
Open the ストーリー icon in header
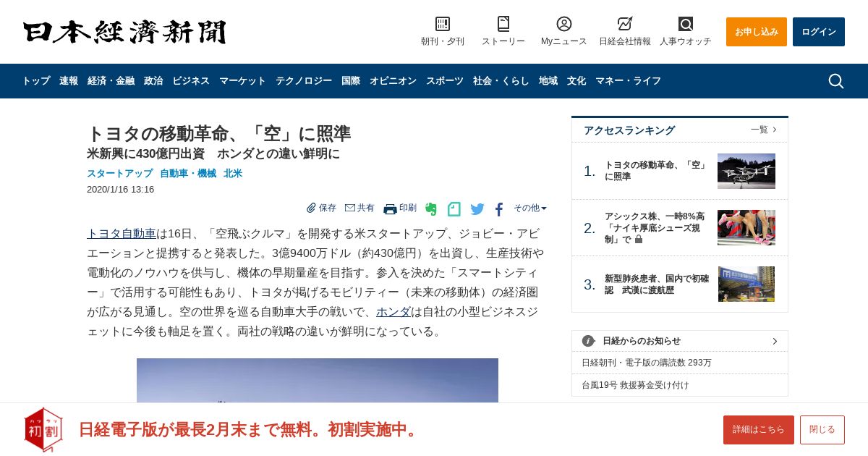coord(503,24)
